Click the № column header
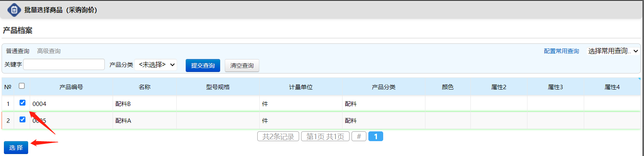This screenshot has width=644, height=156. [8, 87]
